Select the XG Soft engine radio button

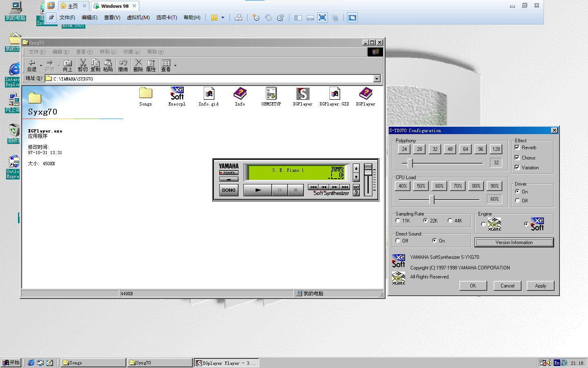coord(526,224)
